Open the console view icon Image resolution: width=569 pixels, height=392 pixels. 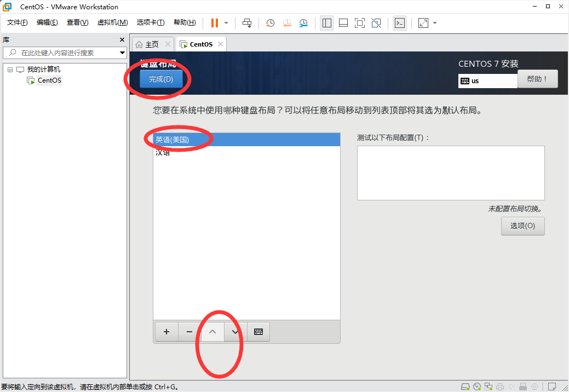coord(400,23)
